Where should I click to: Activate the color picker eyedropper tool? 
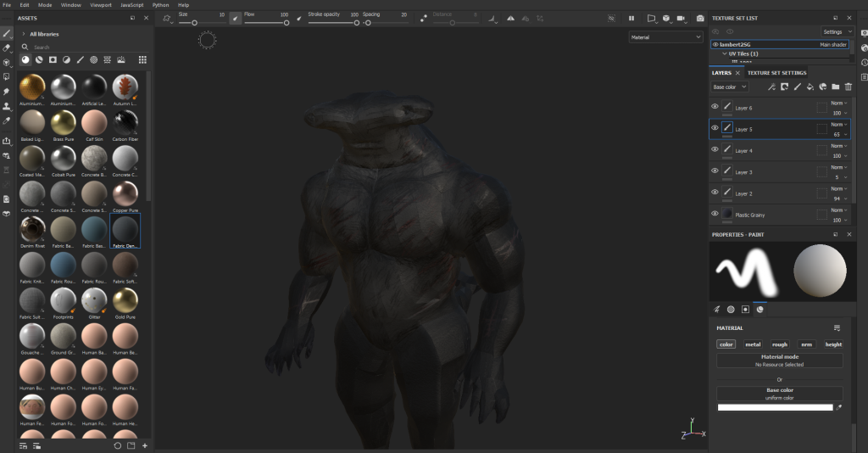coord(7,120)
